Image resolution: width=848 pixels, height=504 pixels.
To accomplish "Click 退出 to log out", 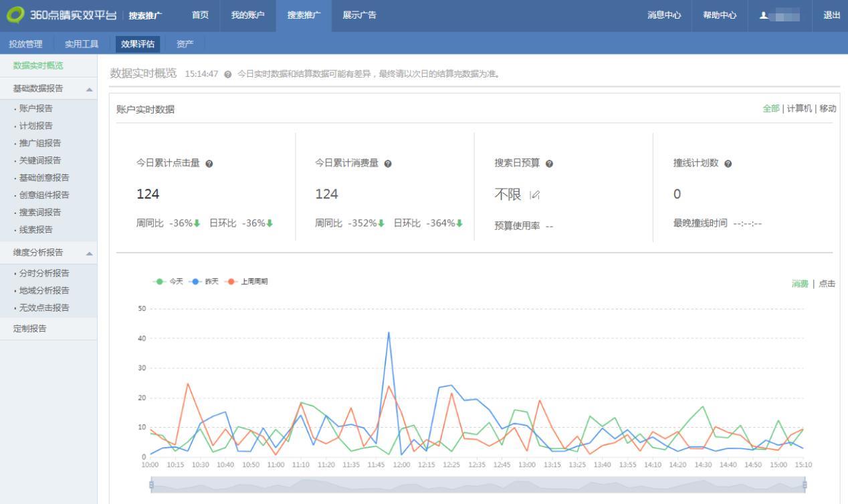I will point(831,15).
